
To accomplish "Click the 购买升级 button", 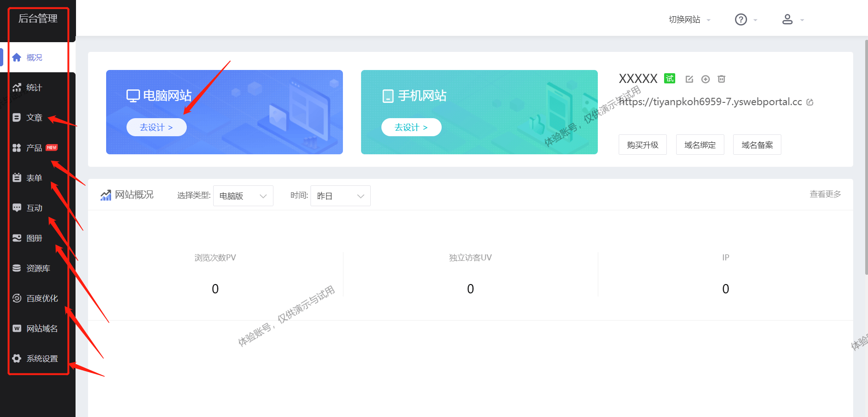I will [643, 145].
